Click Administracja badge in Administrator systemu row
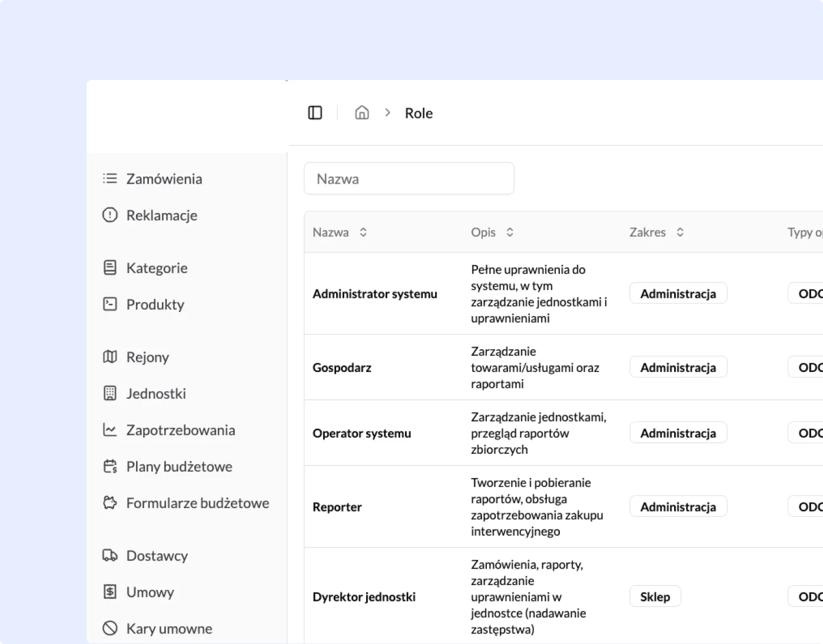Viewport: 823px width, 644px height. [678, 293]
